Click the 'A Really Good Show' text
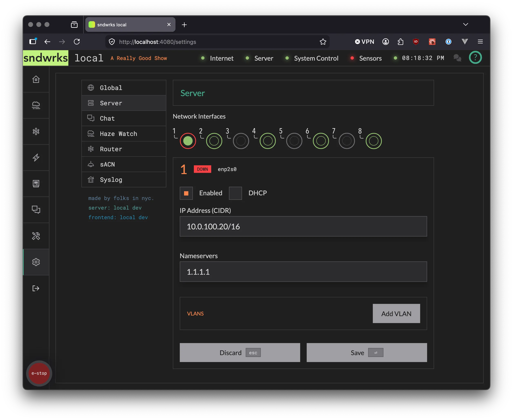This screenshot has height=420, width=513. 139,58
